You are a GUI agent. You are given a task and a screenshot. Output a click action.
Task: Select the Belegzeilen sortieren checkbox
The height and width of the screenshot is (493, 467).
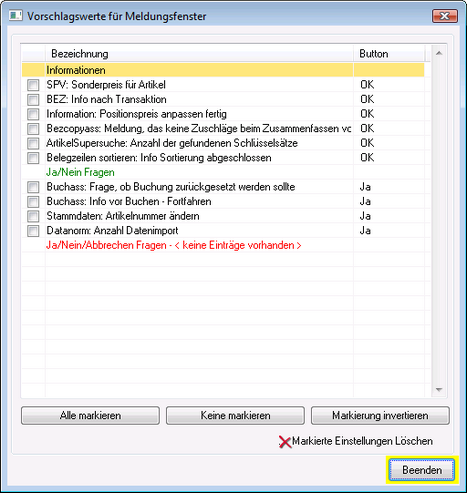(x=33, y=158)
